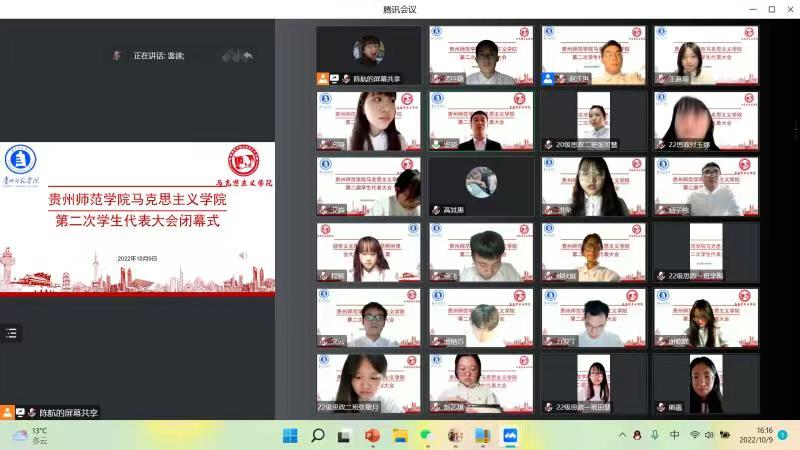Screen dimensions: 800x450
Task: Select the 20级思政二班张可慧 video tile
Action: (x=594, y=121)
